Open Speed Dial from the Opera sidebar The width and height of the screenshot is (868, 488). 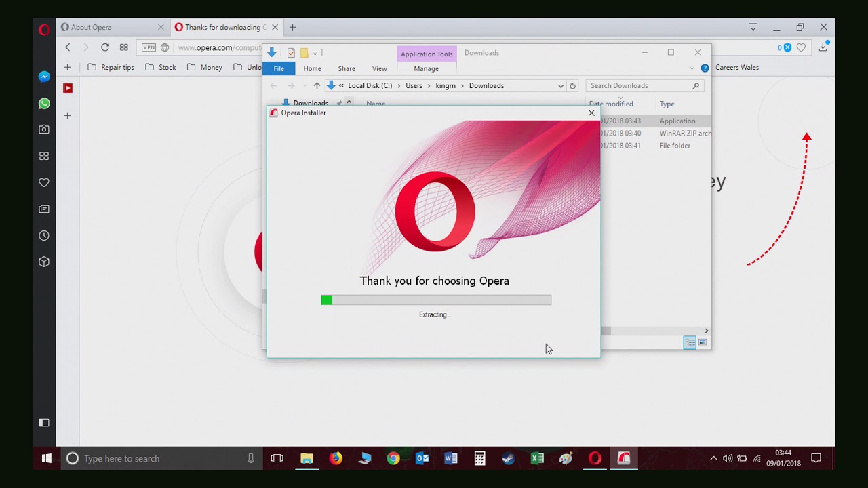click(44, 156)
